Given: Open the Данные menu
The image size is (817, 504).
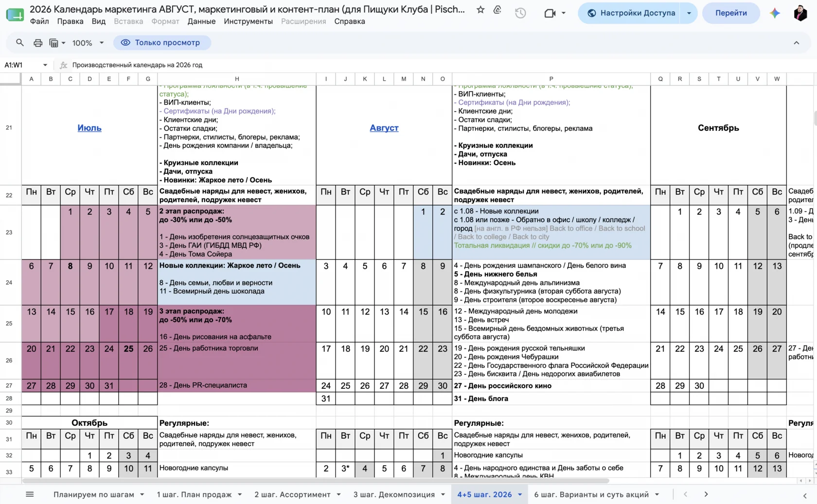Looking at the screenshot, I should point(201,21).
